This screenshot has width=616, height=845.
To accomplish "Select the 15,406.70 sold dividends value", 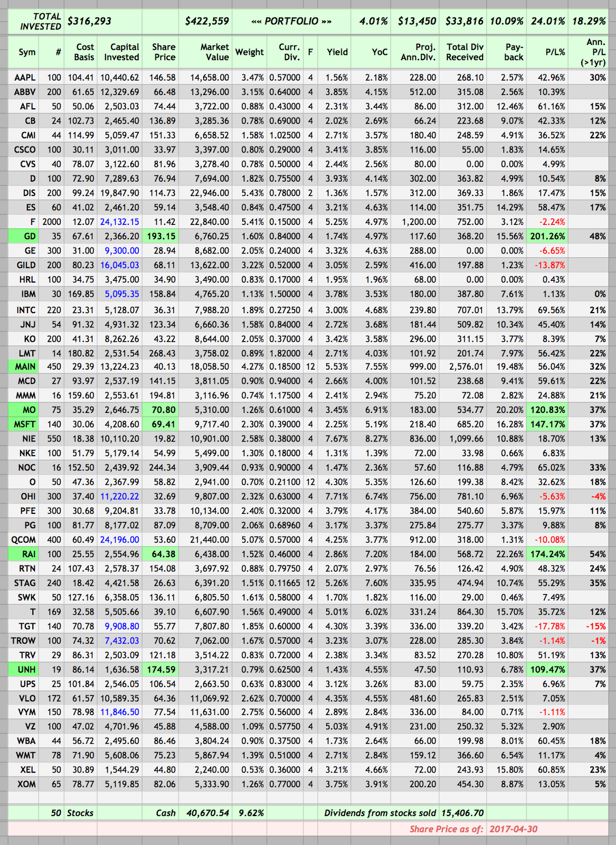I will [463, 813].
